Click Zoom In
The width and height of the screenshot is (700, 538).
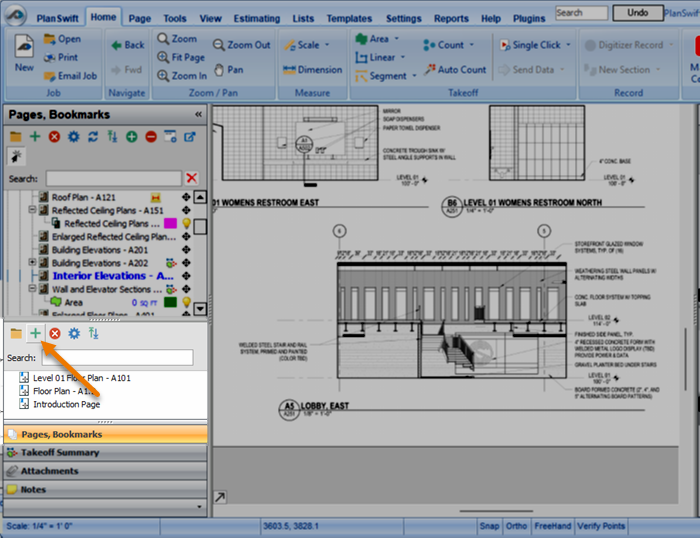pyautogui.click(x=182, y=76)
